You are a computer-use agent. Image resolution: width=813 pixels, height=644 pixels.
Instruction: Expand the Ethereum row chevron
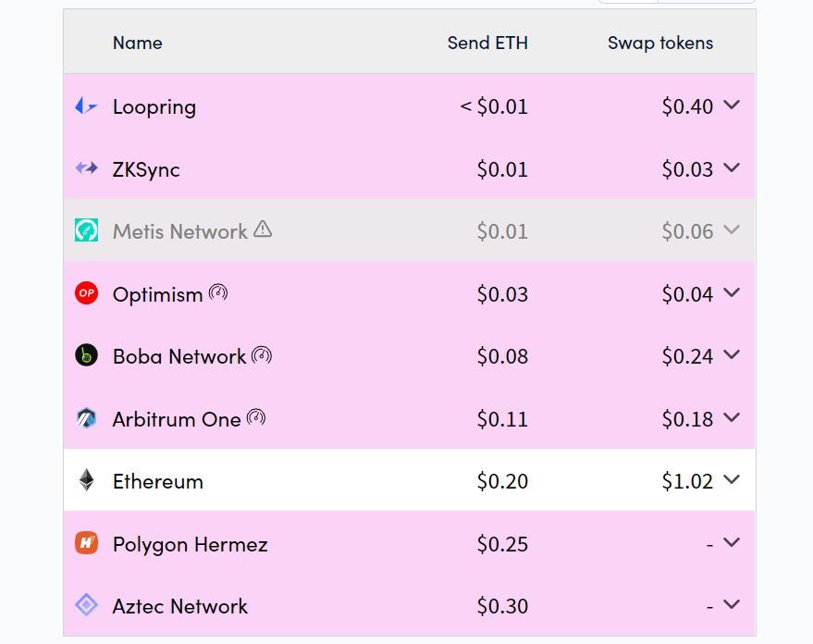tap(732, 480)
